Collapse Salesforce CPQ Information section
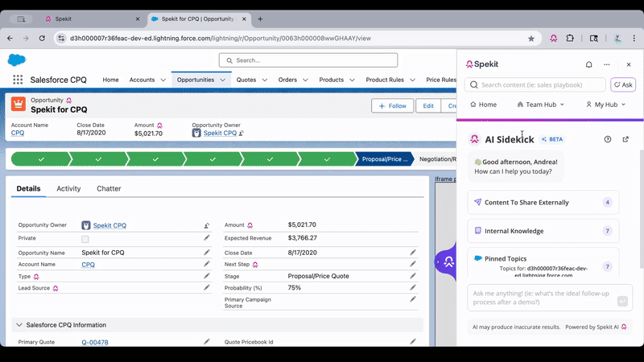Image resolution: width=644 pixels, height=362 pixels. (19, 325)
